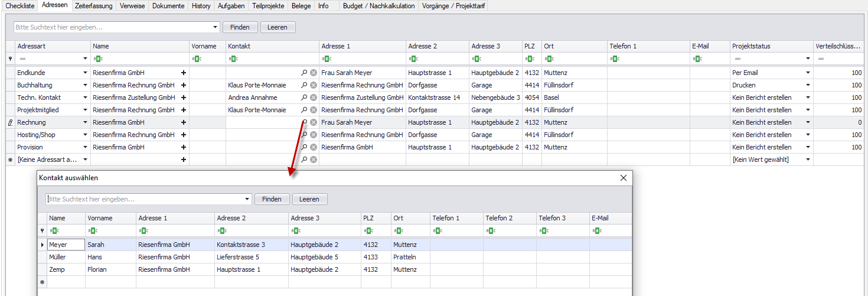Click Finden button in the main search panel

click(x=240, y=27)
